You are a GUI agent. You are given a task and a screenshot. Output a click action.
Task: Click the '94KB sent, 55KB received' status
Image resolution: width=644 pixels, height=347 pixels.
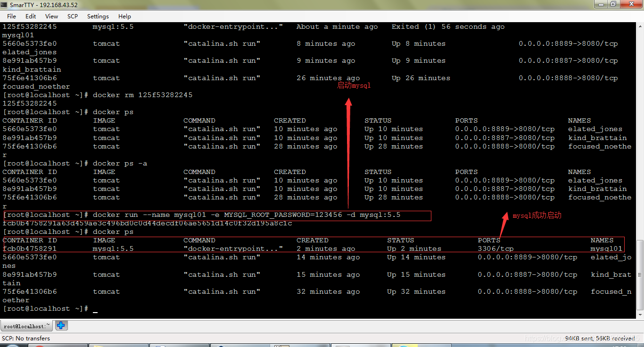pyautogui.click(x=600, y=338)
